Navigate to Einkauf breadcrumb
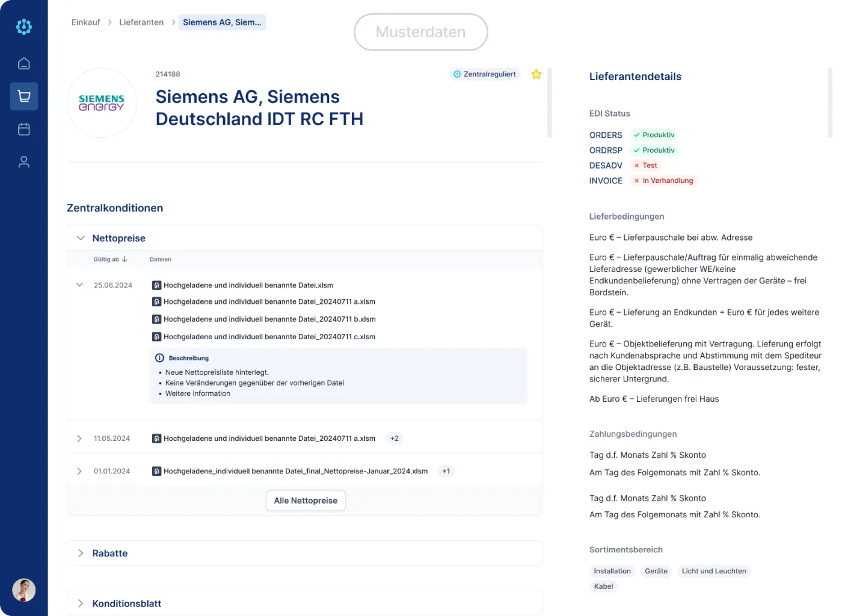Screen dimensions: 842x616 [85, 22]
